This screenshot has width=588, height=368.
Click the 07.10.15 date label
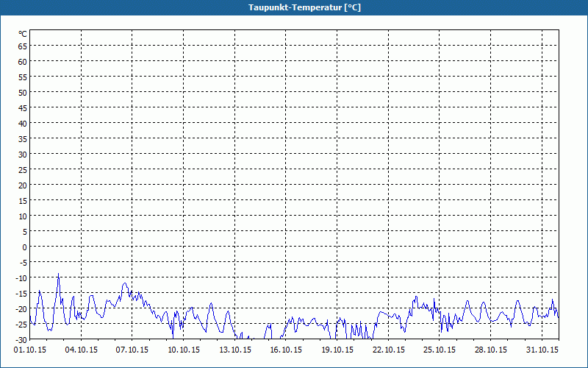tap(132, 350)
